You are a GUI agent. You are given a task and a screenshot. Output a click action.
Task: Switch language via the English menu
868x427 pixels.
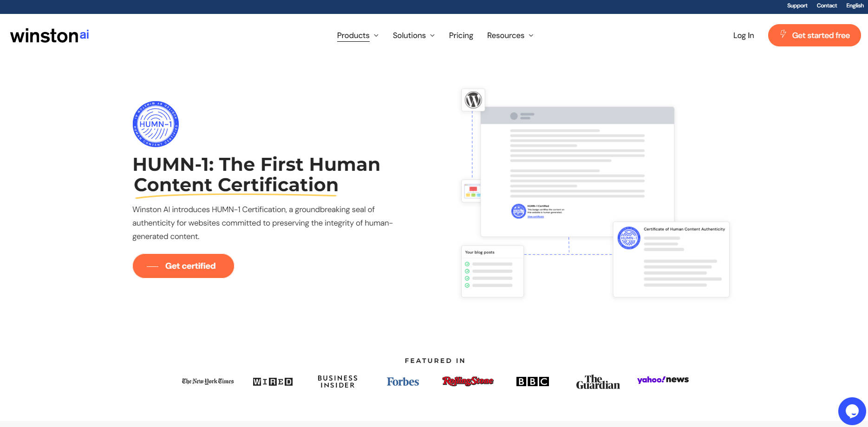(x=855, y=6)
